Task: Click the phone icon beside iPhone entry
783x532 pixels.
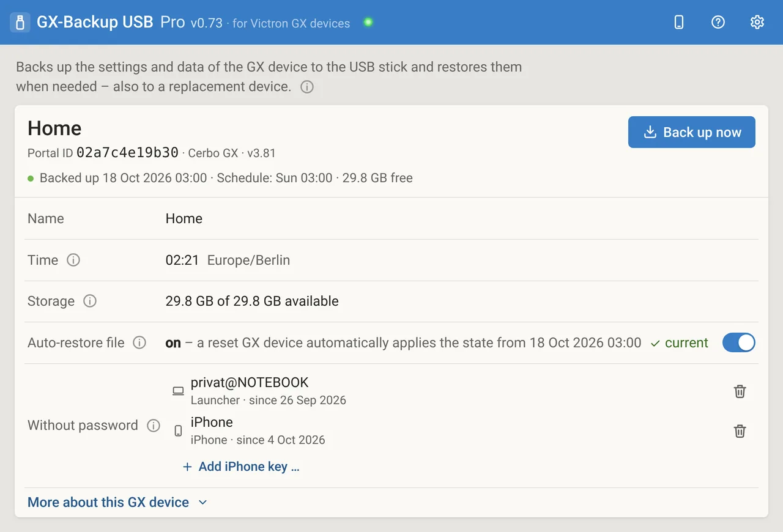Action: 178,431
